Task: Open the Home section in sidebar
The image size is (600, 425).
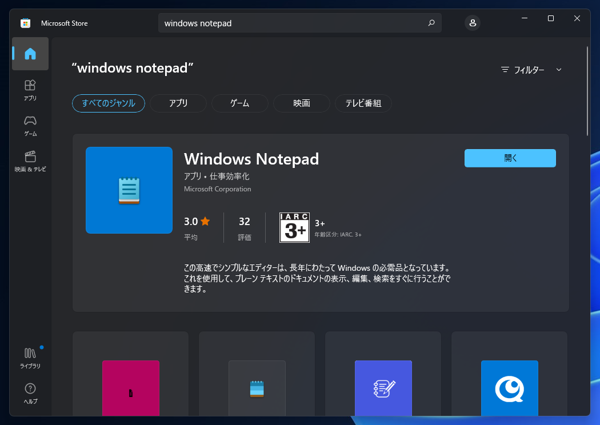Action: pyautogui.click(x=30, y=54)
